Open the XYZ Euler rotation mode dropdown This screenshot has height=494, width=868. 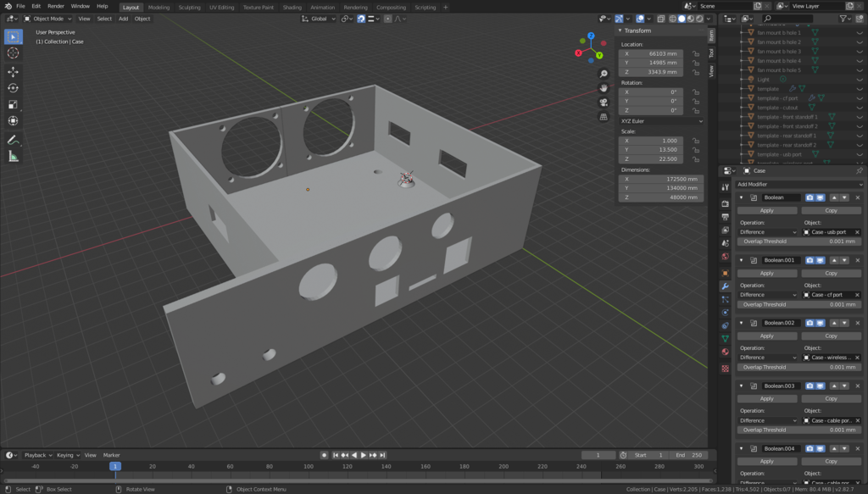coord(662,121)
